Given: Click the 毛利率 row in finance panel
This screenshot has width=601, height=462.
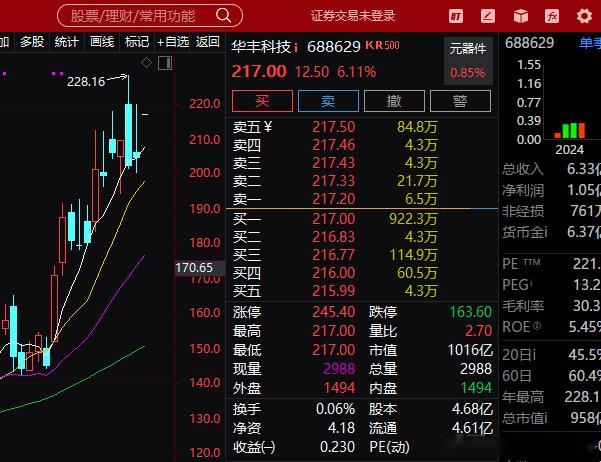Looking at the screenshot, I should 551,306.
